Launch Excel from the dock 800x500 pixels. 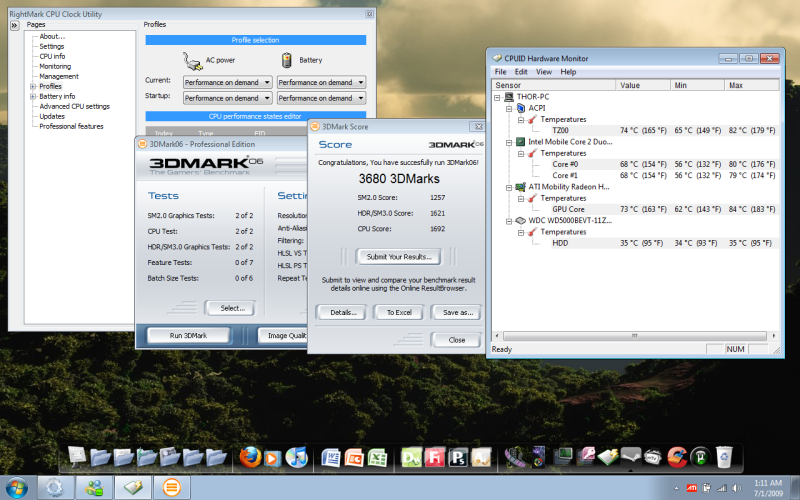(378, 458)
